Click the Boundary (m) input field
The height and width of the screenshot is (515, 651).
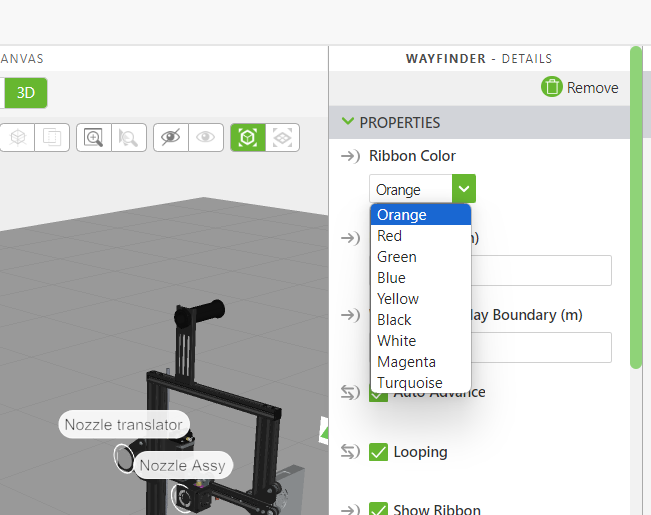(541, 347)
